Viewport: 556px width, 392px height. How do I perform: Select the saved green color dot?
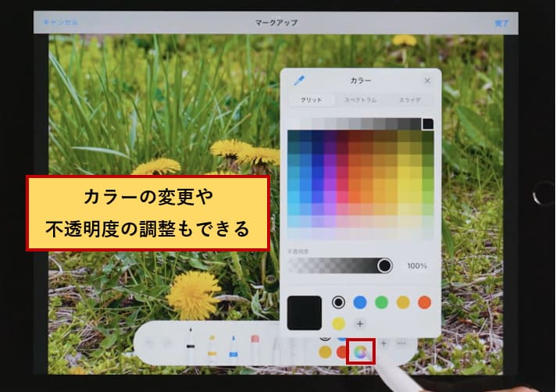pyautogui.click(x=382, y=302)
